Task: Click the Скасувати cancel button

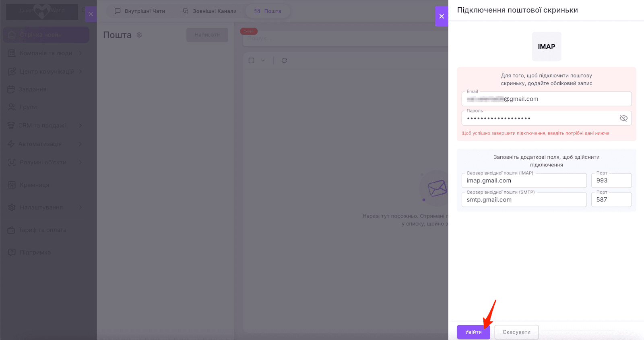Action: (x=516, y=332)
